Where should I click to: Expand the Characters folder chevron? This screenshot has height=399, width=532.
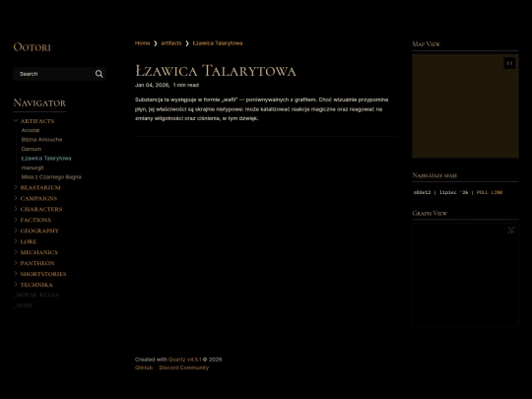(16, 209)
